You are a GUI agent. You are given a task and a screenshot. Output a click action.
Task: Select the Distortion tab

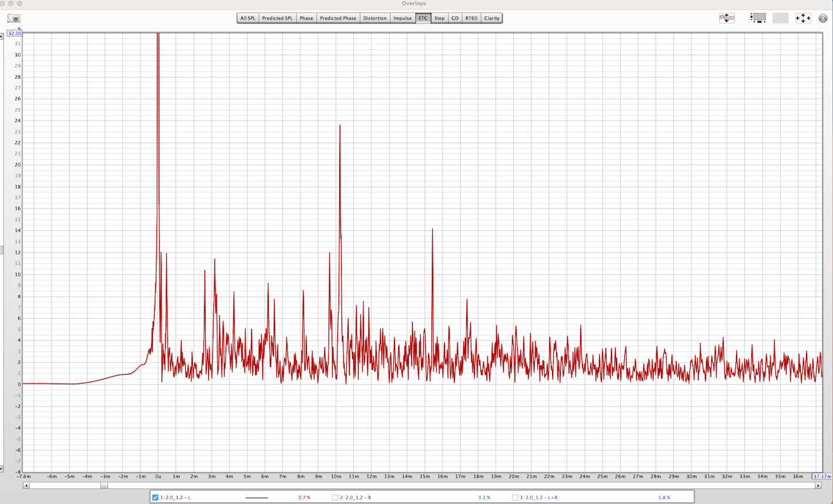(x=374, y=18)
